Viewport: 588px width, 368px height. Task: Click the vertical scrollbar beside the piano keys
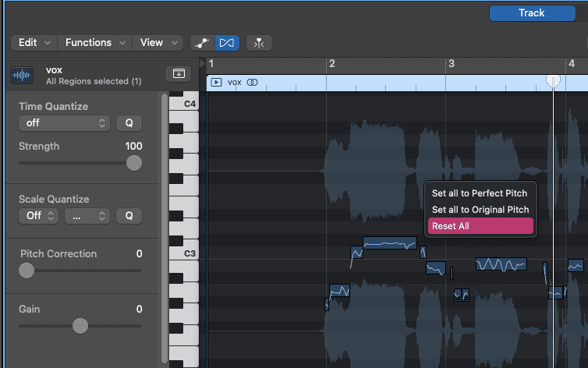coord(165,228)
